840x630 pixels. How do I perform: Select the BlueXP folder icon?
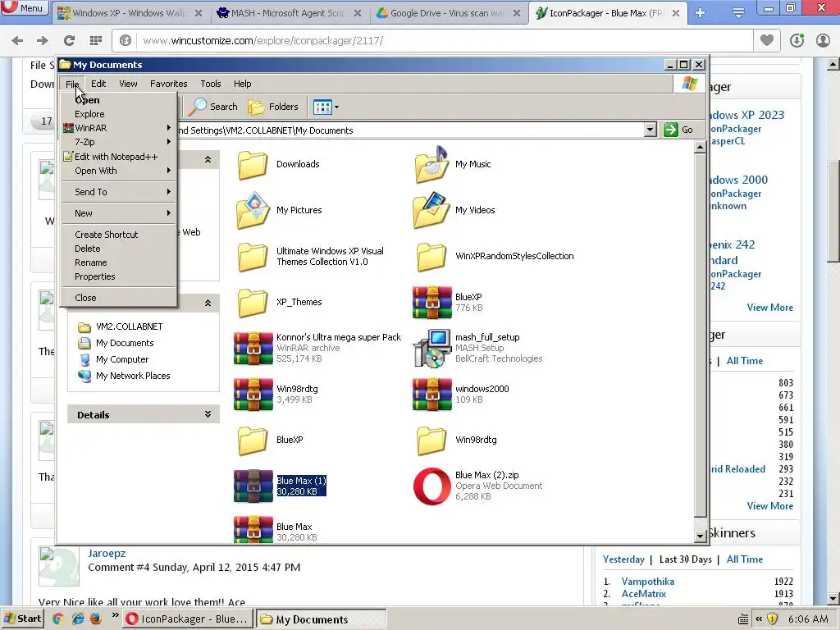click(253, 440)
